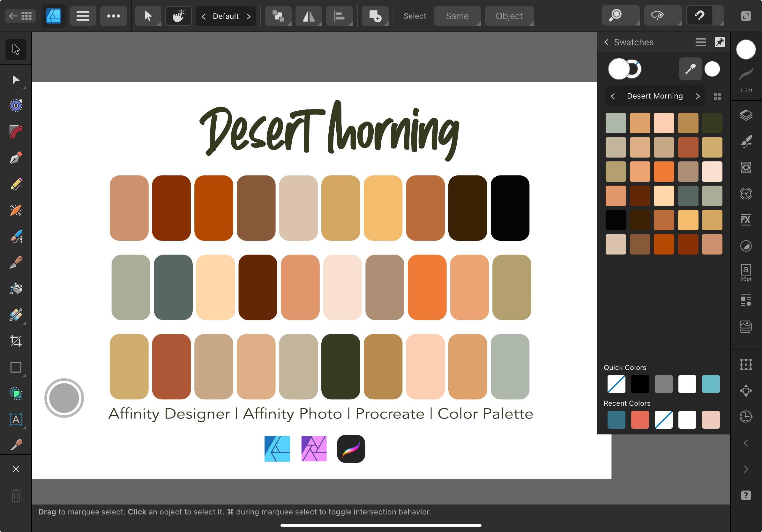Go to next toolbar preset chevron
Screen dimensions: 762x532
point(249,16)
